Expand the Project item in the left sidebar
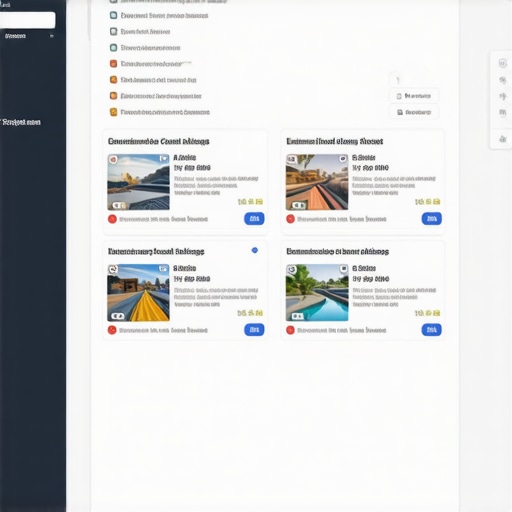 [21, 122]
